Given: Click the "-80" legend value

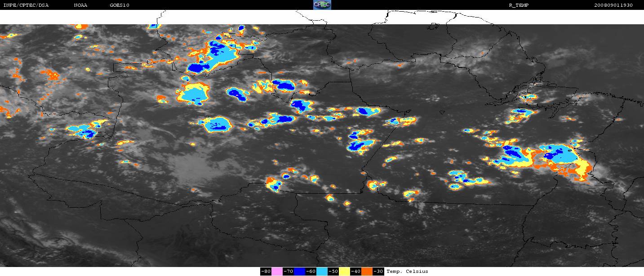Looking at the screenshot, I should click(266, 272).
